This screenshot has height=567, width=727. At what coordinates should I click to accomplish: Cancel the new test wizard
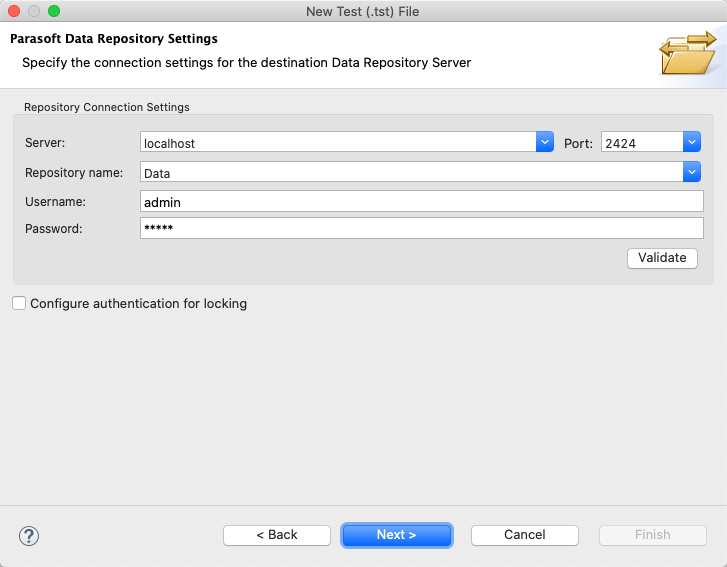coord(525,535)
